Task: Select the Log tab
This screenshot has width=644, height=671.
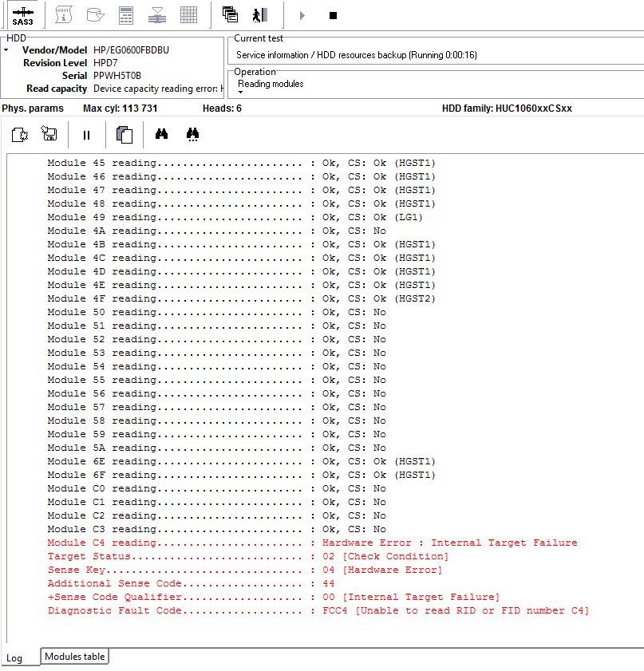Action: pyautogui.click(x=14, y=658)
